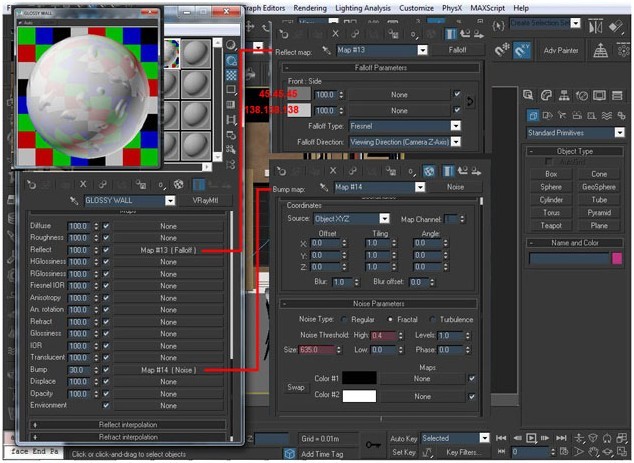
Task: Select the Turbulence noise type
Action: (x=432, y=320)
